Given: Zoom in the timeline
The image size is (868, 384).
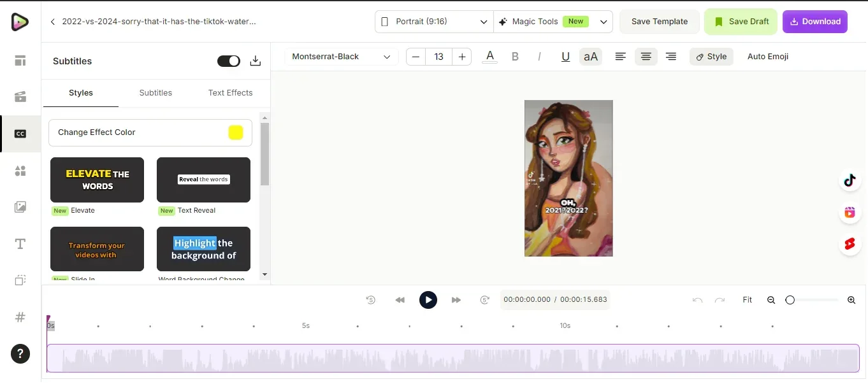Looking at the screenshot, I should pyautogui.click(x=851, y=300).
